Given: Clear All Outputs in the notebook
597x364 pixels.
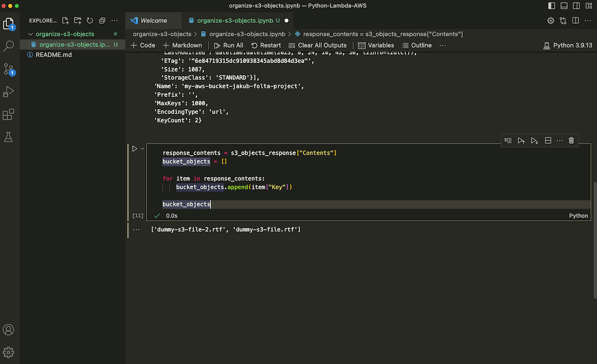Looking at the screenshot, I should coord(317,46).
